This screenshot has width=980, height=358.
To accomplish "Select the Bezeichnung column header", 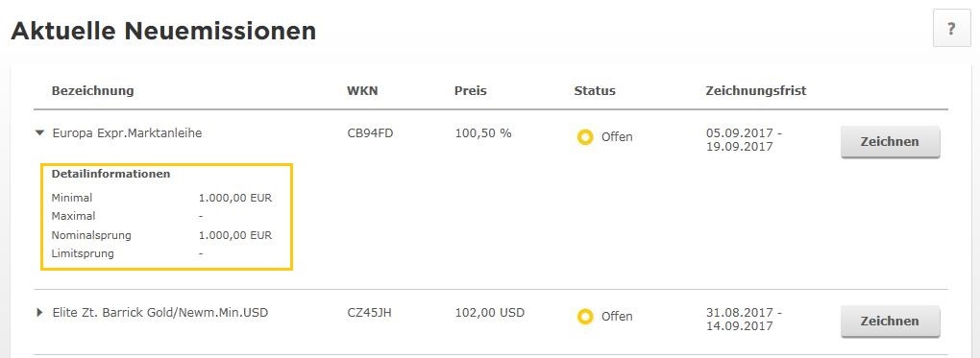I will [x=92, y=90].
